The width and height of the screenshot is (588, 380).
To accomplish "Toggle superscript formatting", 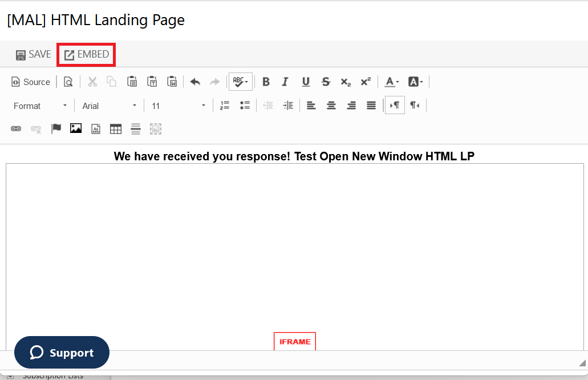I will click(x=366, y=82).
